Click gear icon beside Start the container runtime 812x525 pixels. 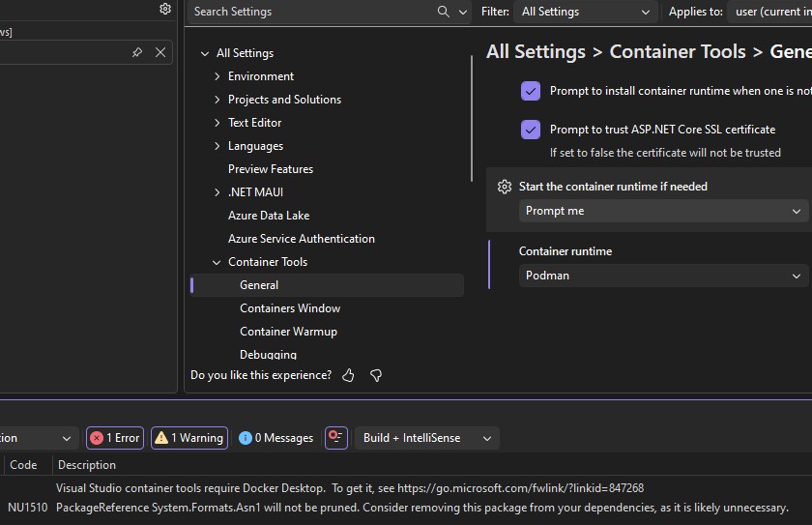tap(505, 187)
